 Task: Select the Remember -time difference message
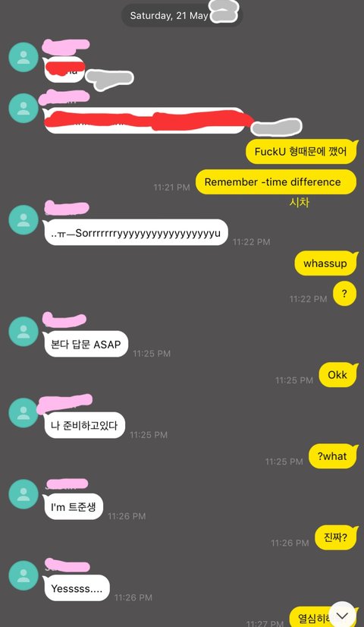click(276, 182)
